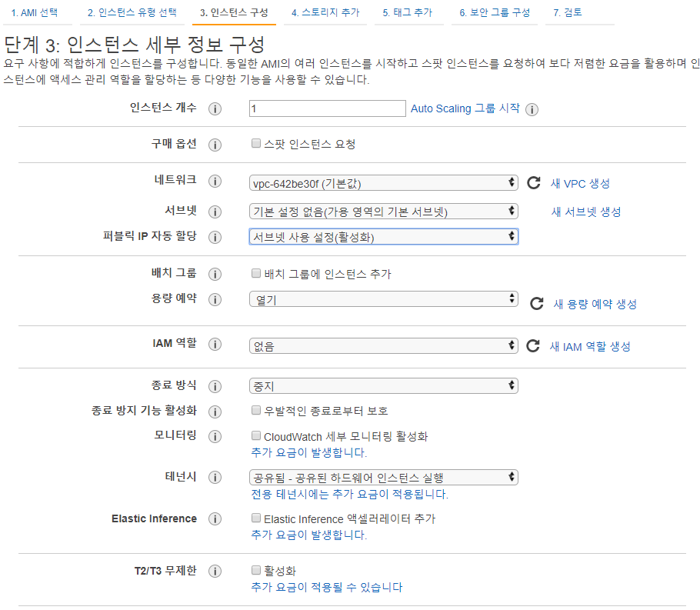The width and height of the screenshot is (700, 610).
Task: Go to step 6. 보안 그룹 구성 tab
Action: [x=495, y=12]
